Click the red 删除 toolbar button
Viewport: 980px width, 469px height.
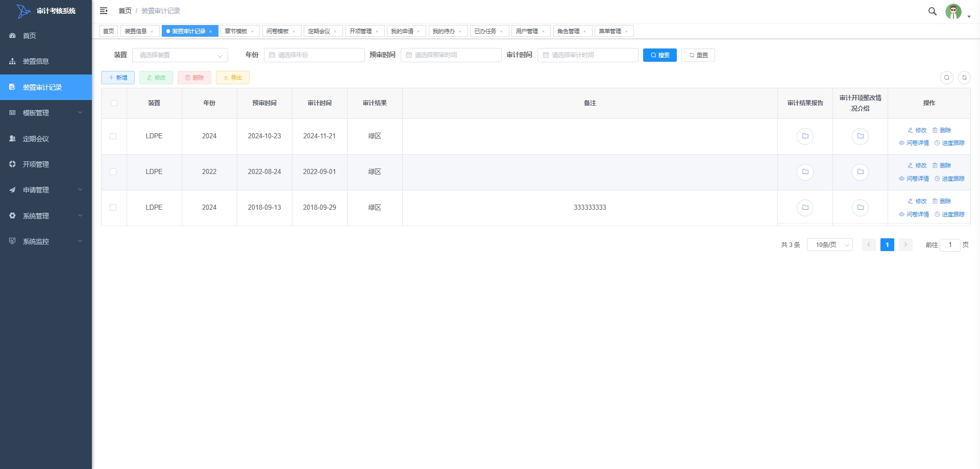click(194, 78)
